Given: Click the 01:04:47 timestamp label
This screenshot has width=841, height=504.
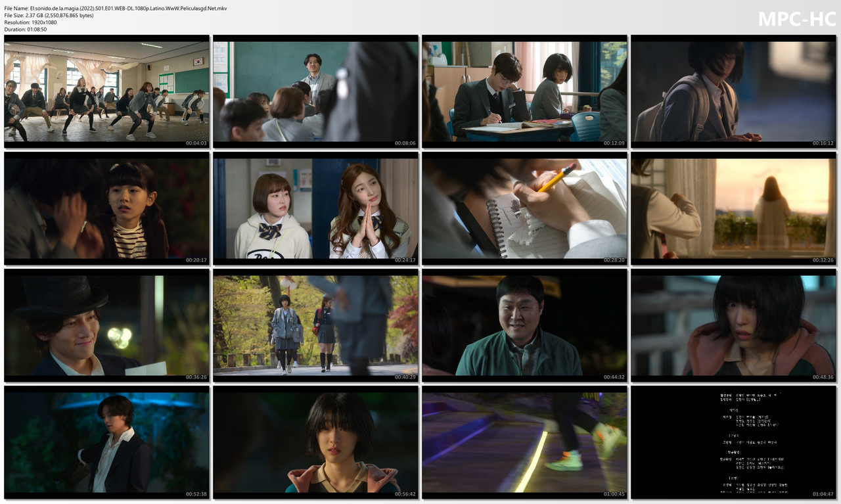Looking at the screenshot, I should point(823,494).
